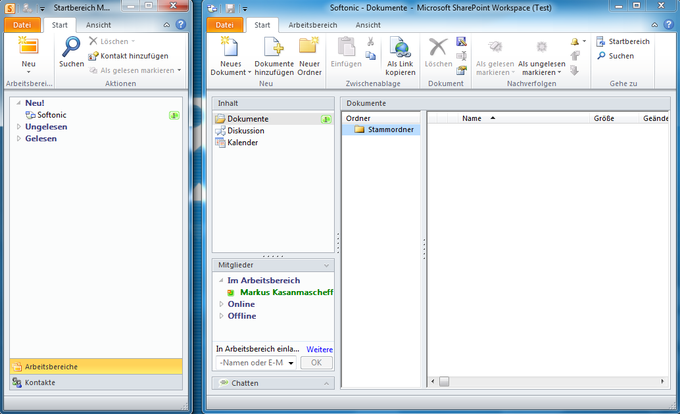Switch to the Arbeitsbereich tab

click(x=313, y=25)
